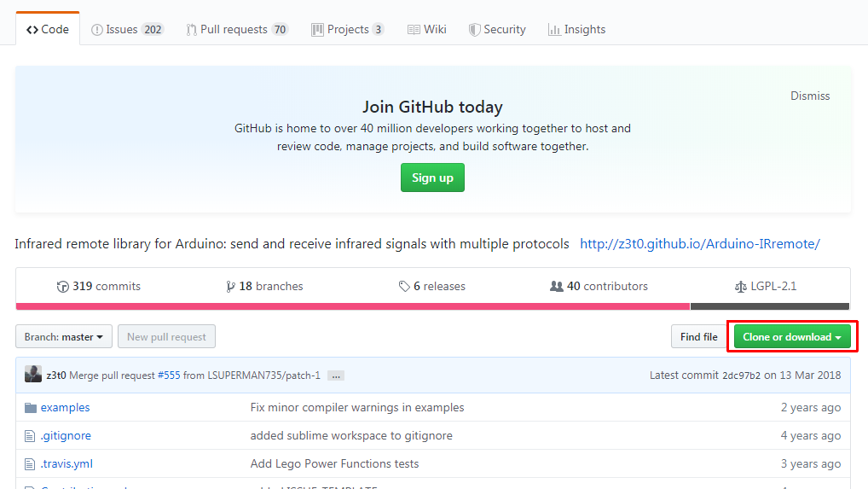Click the branches fork icon
868x489 pixels.
[230, 286]
